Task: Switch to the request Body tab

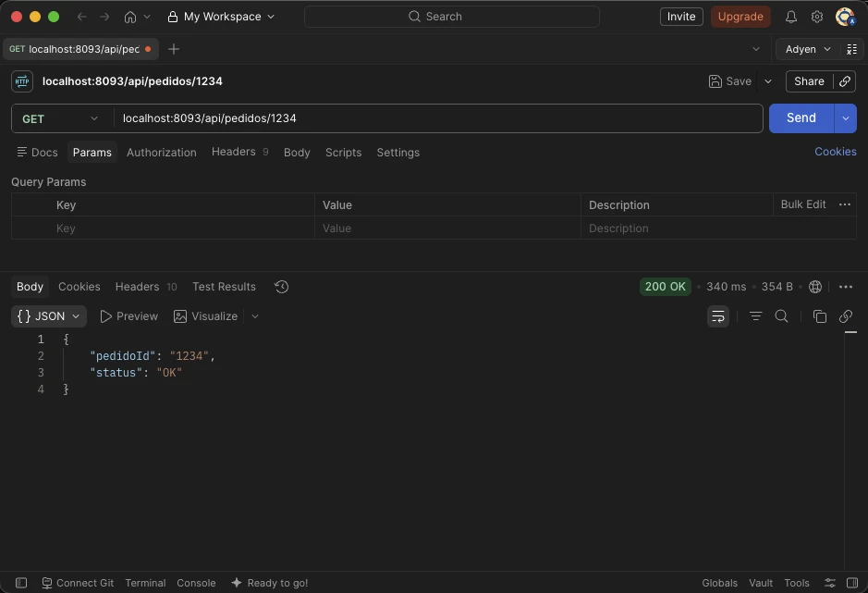Action: click(x=297, y=153)
